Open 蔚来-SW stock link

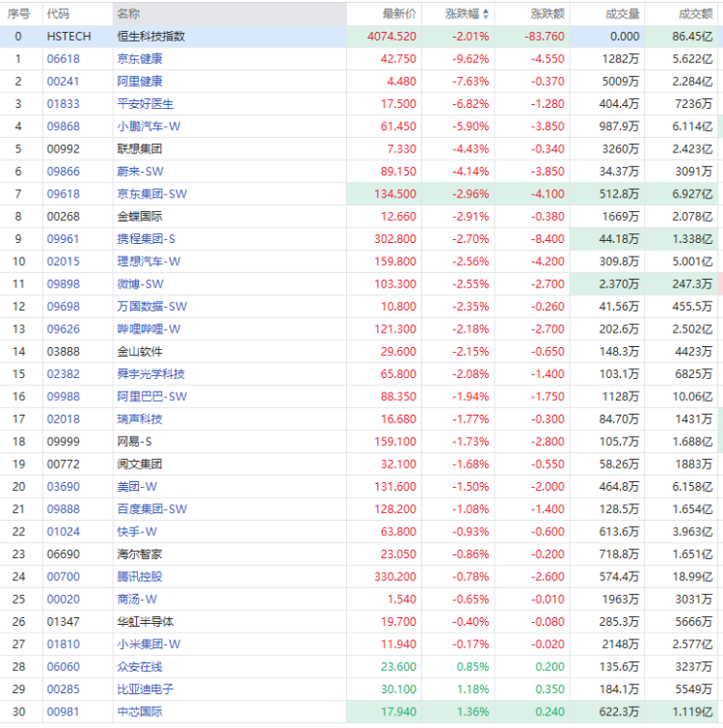(140, 172)
